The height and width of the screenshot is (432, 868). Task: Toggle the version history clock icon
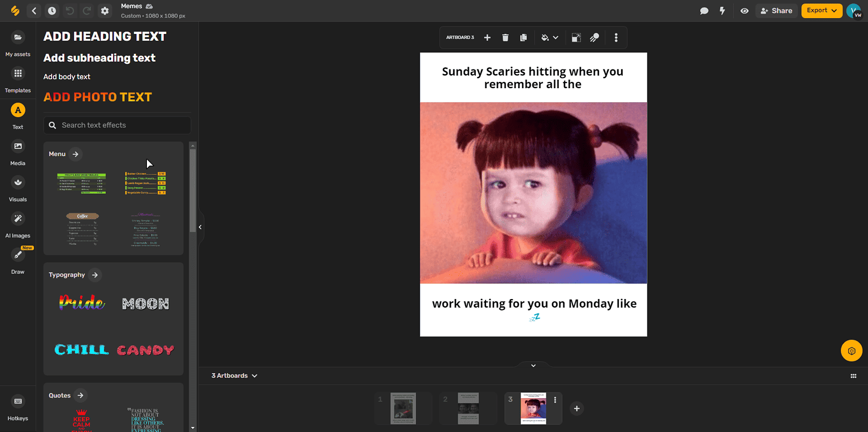pyautogui.click(x=51, y=10)
